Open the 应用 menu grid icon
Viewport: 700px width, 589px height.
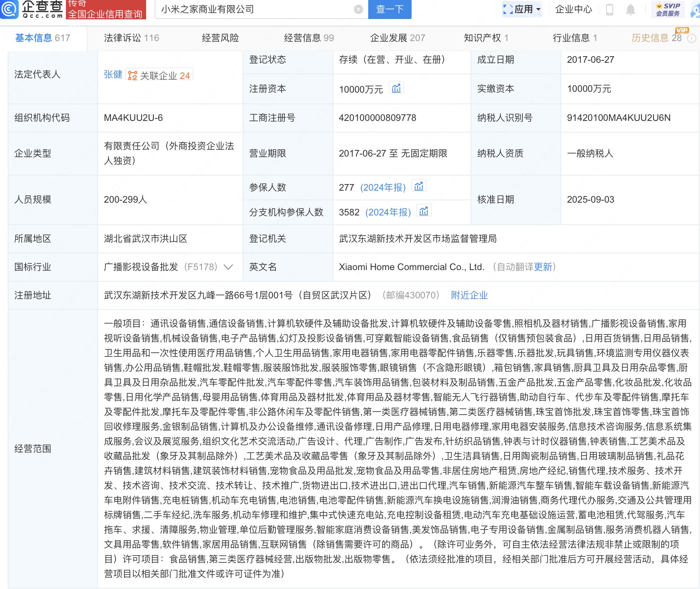point(508,9)
